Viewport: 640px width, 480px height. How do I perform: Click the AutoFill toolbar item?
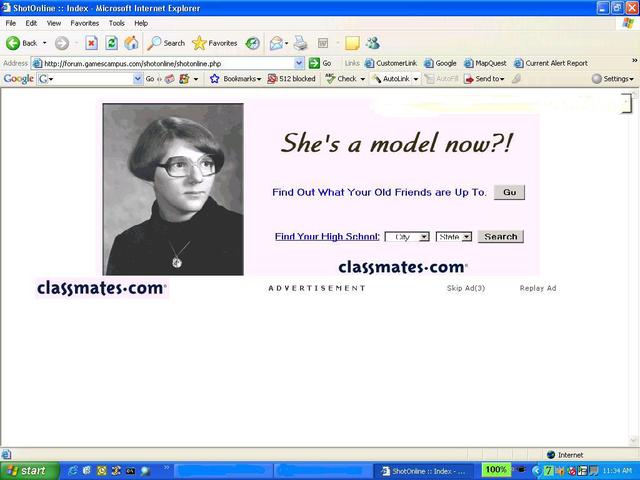(x=441, y=79)
